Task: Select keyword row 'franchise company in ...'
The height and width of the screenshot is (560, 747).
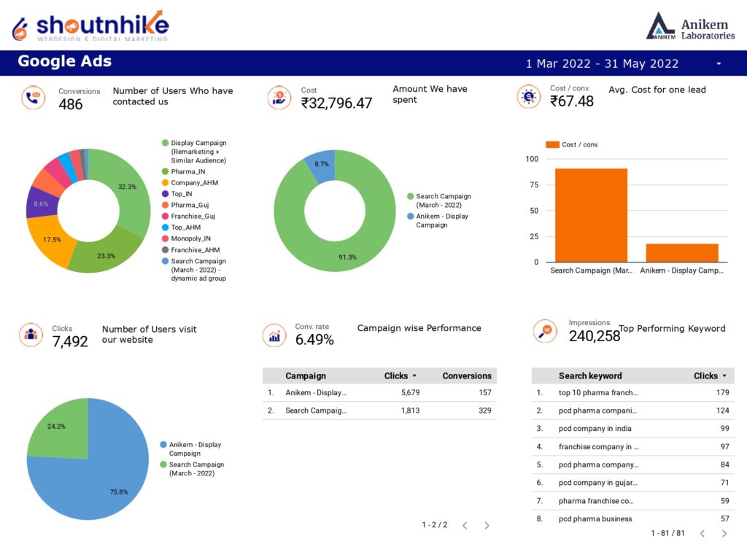Action: point(632,447)
